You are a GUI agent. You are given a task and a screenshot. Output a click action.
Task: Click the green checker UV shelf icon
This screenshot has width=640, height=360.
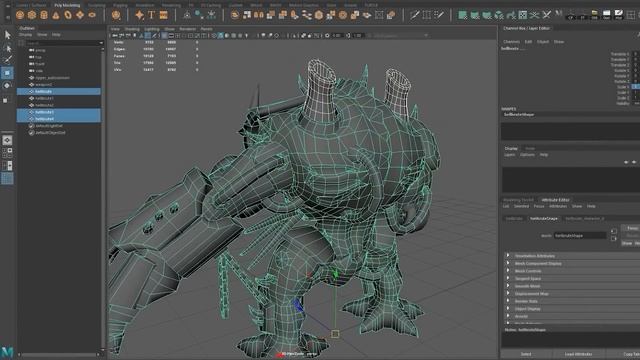click(522, 16)
